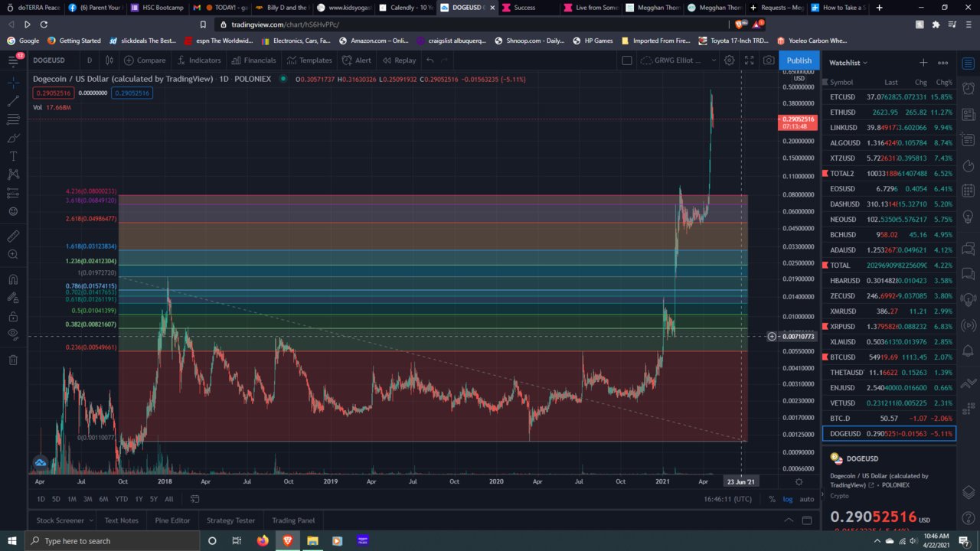The image size is (980, 551).
Task: Sort watchlist by Chg% column header
Action: (944, 82)
